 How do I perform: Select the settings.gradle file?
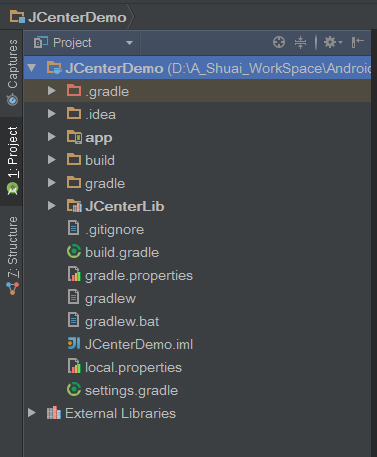coord(131,390)
